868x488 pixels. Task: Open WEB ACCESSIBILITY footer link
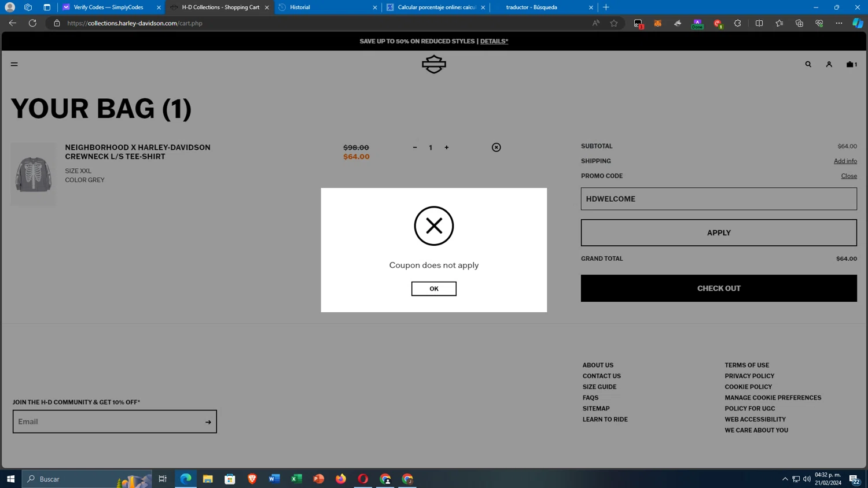(x=755, y=419)
